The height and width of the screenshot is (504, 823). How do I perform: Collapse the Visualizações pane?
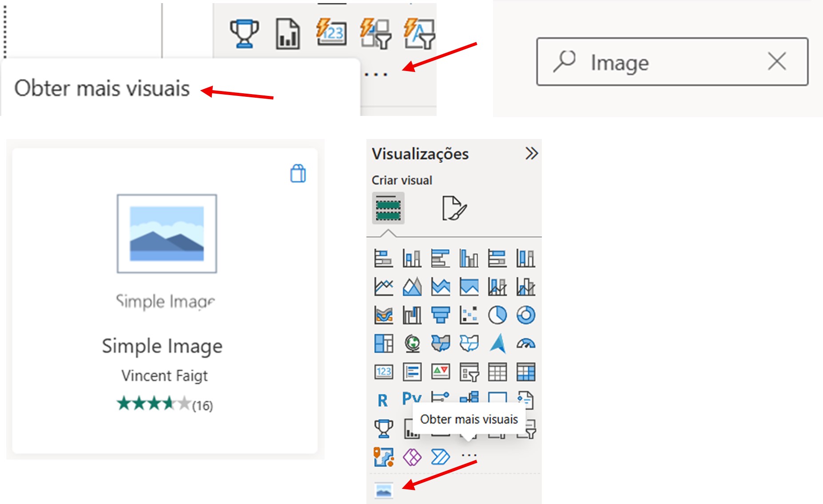pyautogui.click(x=531, y=154)
